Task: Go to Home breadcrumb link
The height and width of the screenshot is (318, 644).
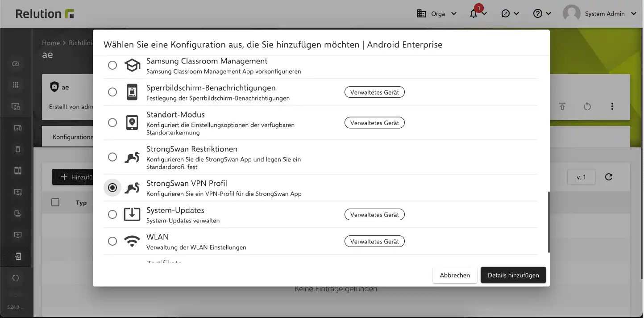Action: click(x=51, y=43)
